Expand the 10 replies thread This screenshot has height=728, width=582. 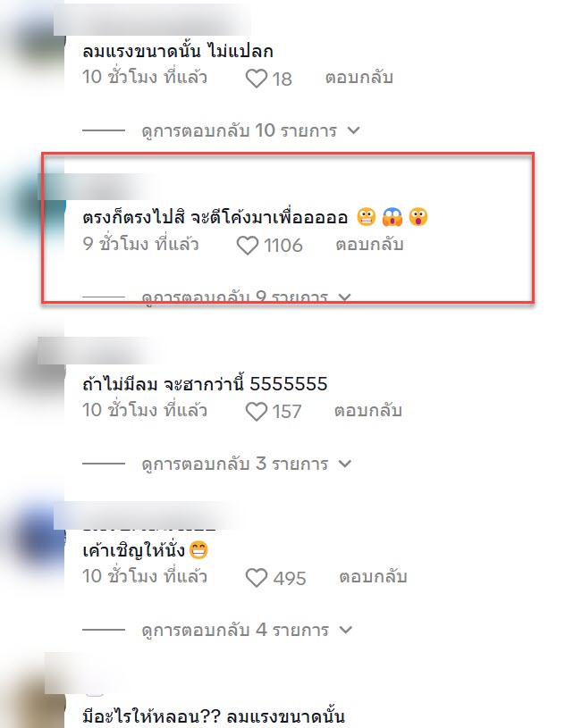pos(250,130)
